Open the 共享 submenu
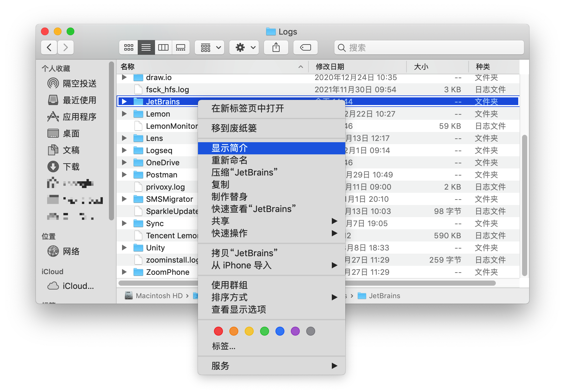The image size is (565, 392). [272, 221]
